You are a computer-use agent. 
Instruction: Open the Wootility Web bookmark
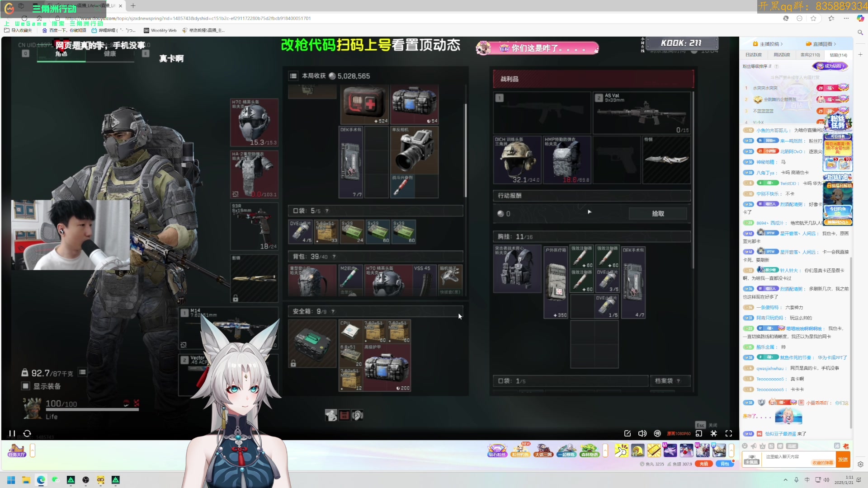[x=160, y=30]
